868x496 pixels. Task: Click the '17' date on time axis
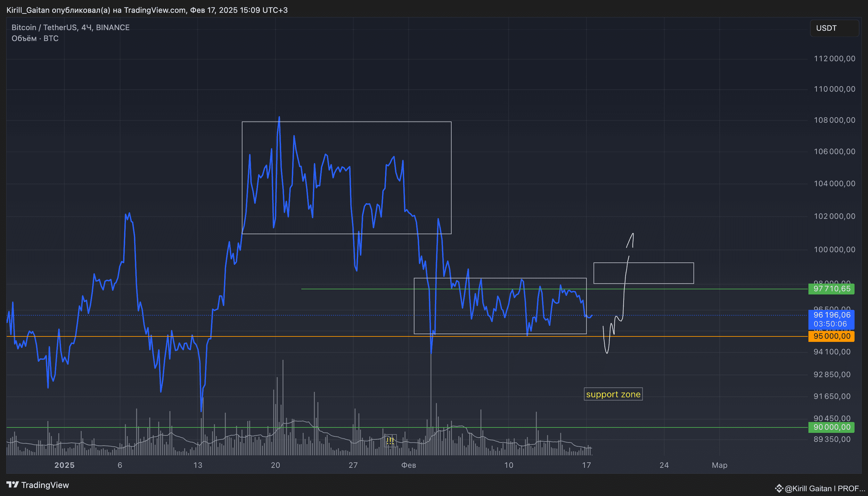[586, 465]
